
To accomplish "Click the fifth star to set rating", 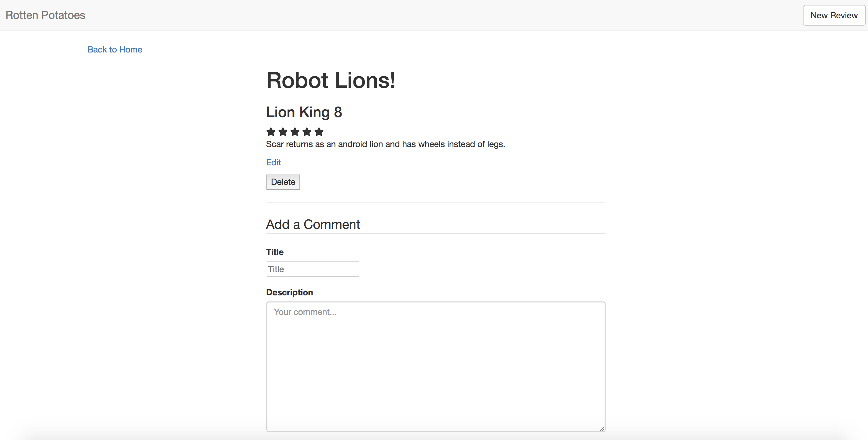I will click(x=318, y=132).
